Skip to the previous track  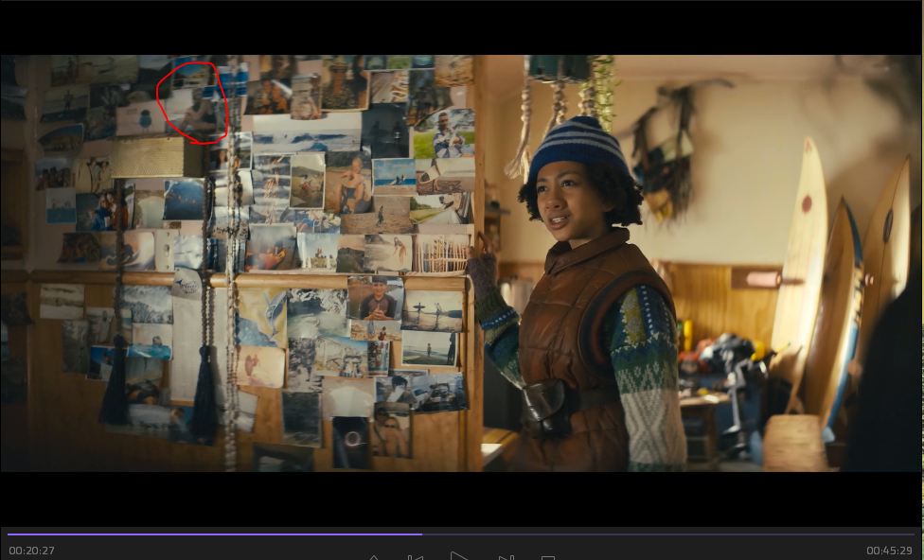[x=415, y=556]
